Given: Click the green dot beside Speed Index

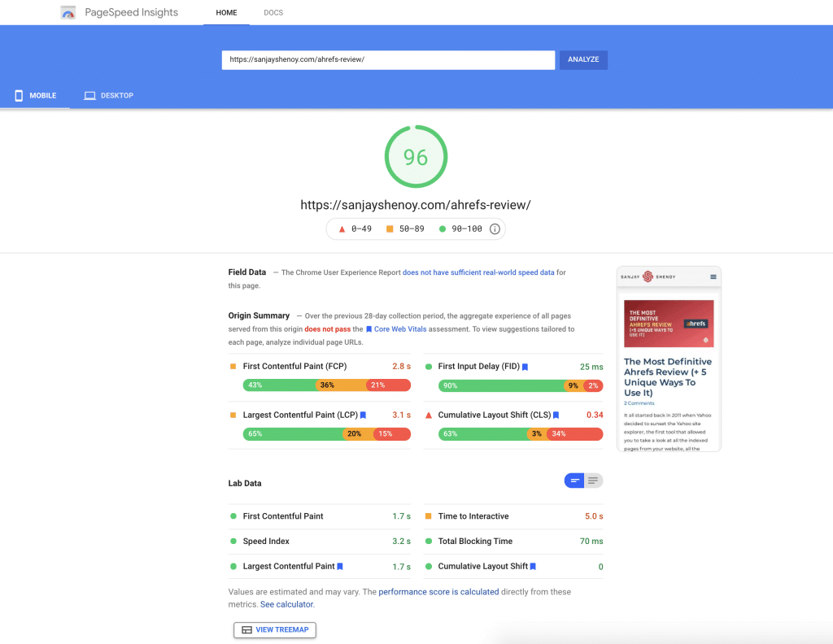Looking at the screenshot, I should [x=233, y=541].
